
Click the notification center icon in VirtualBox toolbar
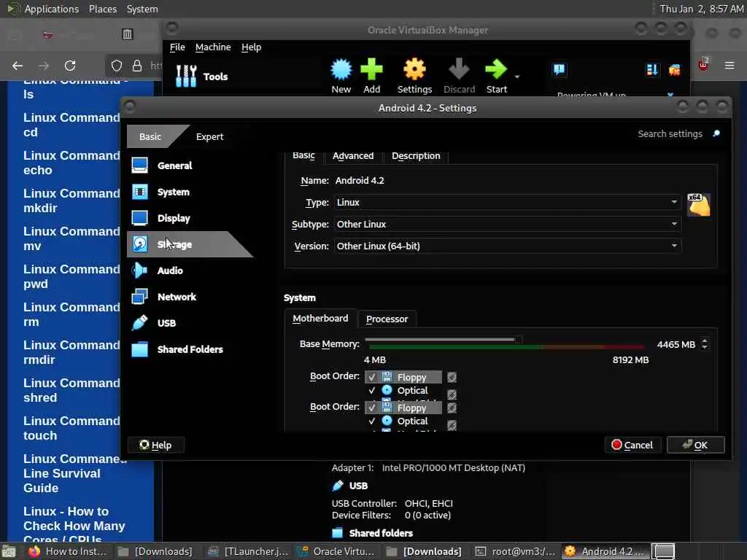(x=559, y=70)
